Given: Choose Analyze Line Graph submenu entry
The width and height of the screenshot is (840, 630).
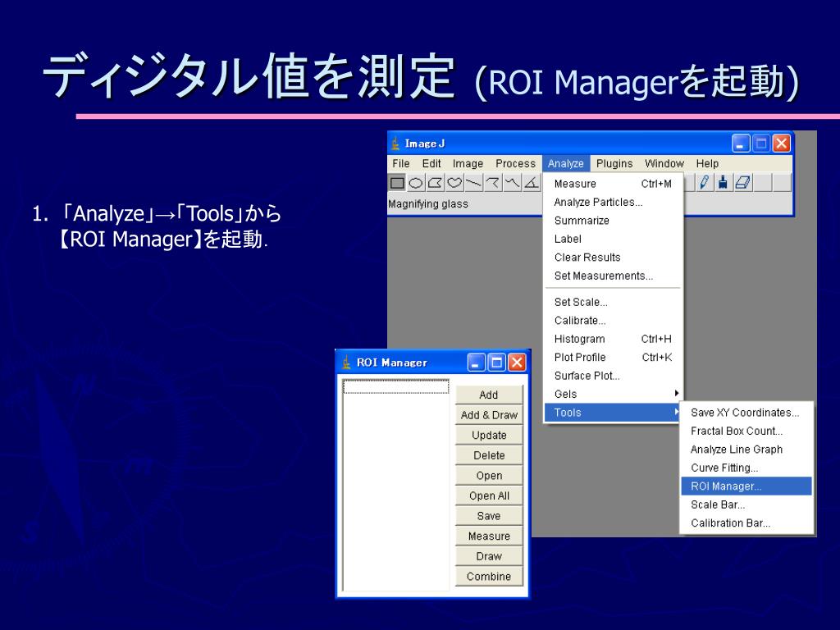Looking at the screenshot, I should tap(746, 450).
